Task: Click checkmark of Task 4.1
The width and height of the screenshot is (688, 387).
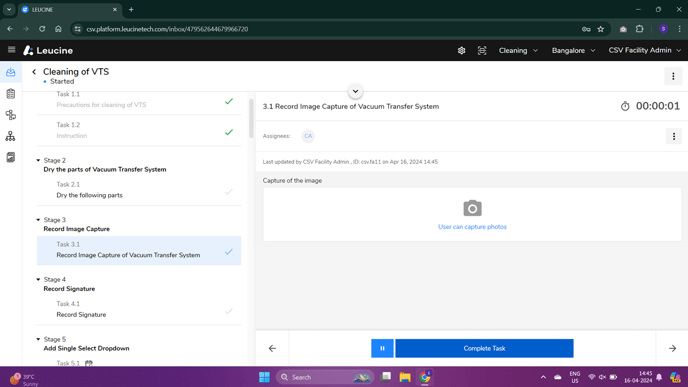Action: tap(229, 311)
